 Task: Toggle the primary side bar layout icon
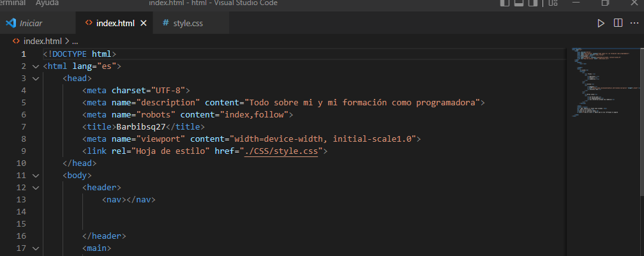(x=505, y=3)
